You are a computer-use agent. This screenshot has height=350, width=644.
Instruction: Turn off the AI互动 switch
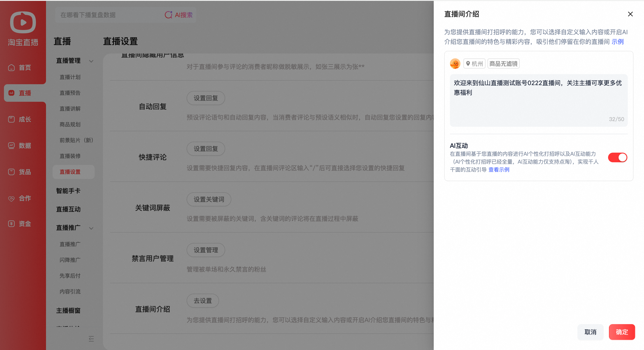617,157
